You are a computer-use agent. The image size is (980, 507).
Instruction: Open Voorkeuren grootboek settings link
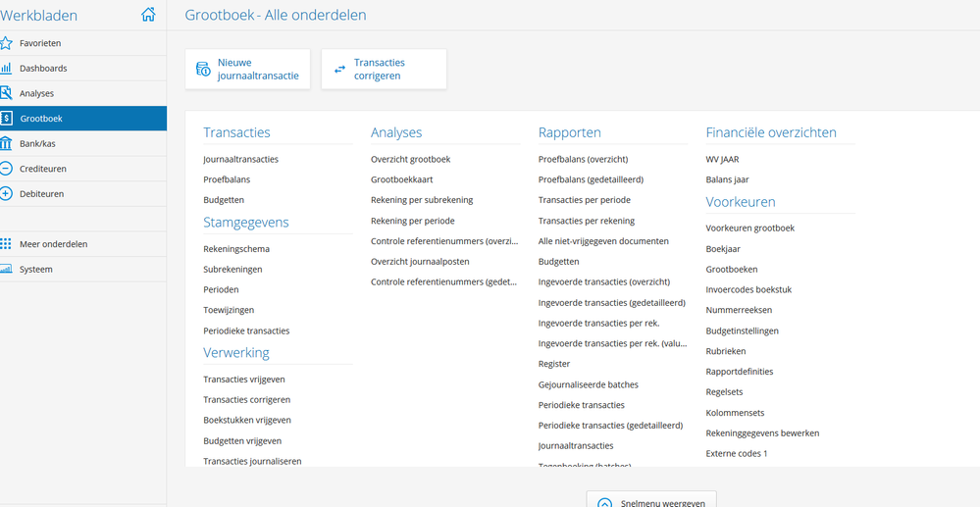[750, 228]
